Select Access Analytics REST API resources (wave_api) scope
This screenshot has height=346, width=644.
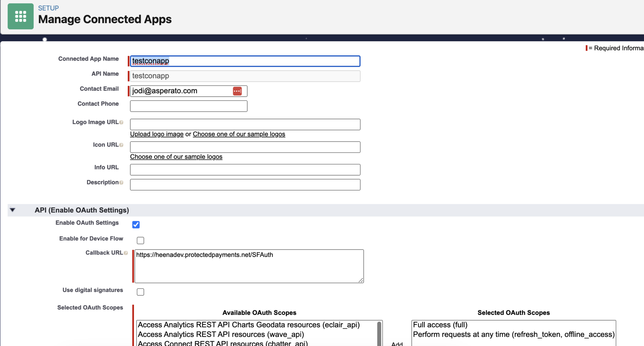pos(220,334)
